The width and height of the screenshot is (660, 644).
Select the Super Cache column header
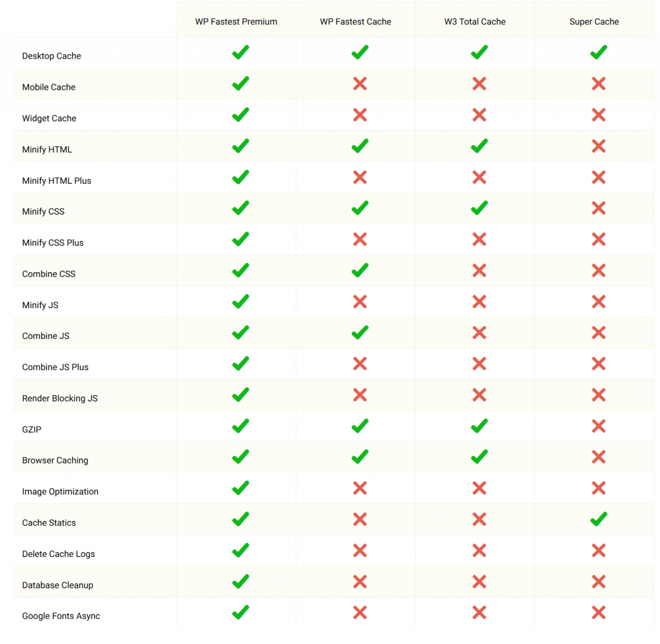pyautogui.click(x=594, y=21)
